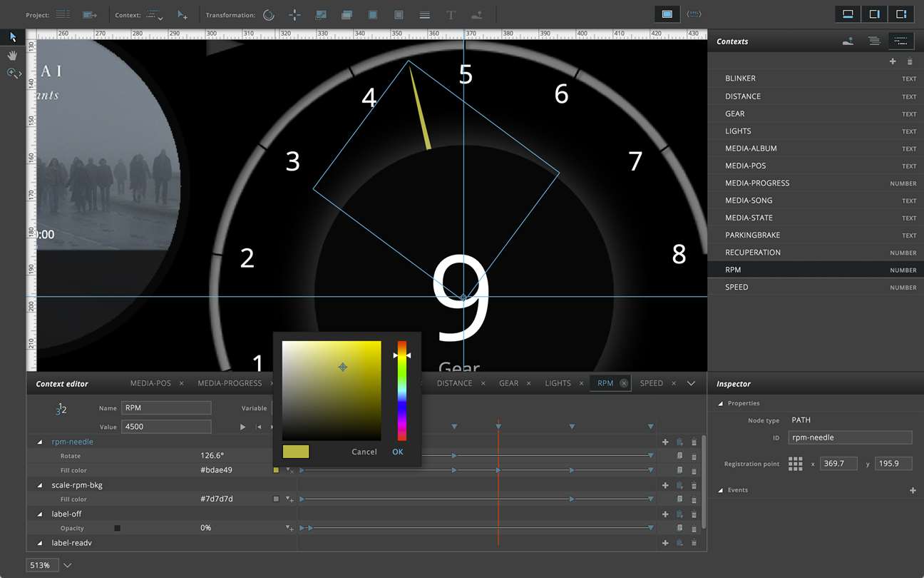Add a new context with plus icon
Screen dimensions: 924x578
[x=893, y=61]
